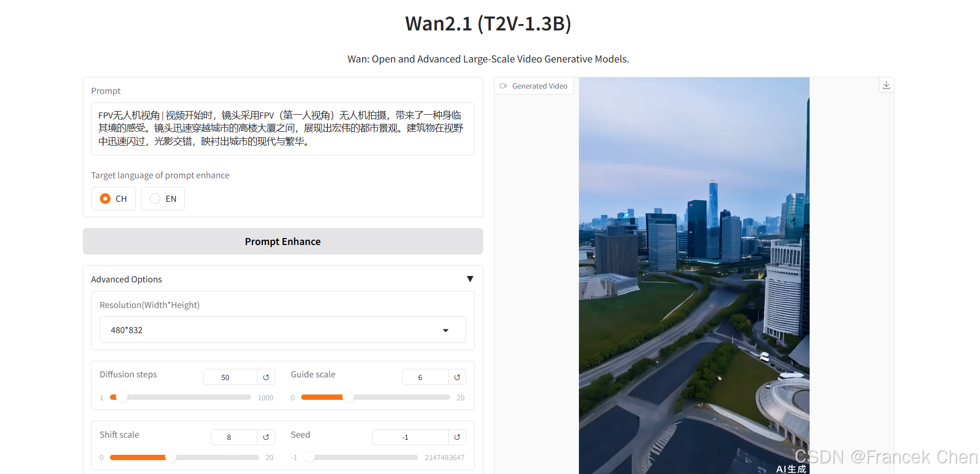Click the Wan subtitle description text

tap(488, 59)
